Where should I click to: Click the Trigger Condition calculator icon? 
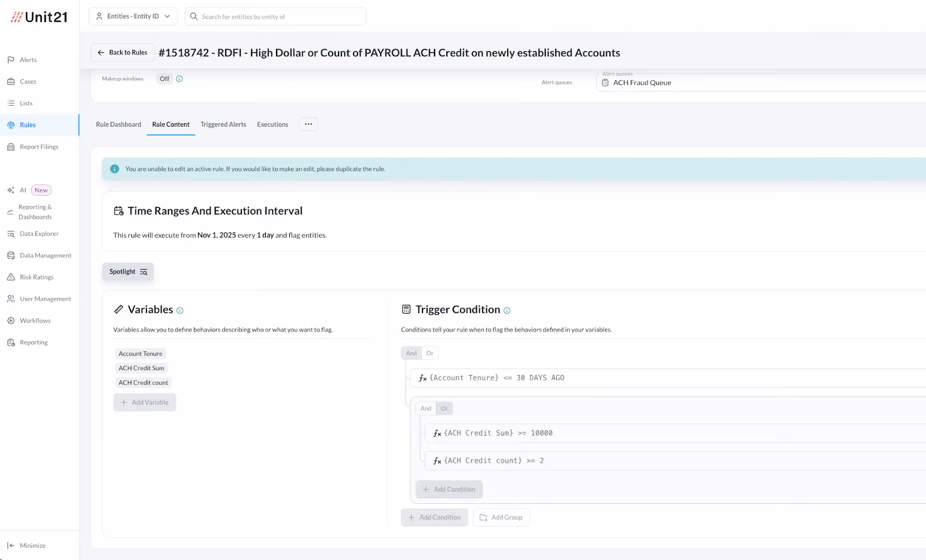click(406, 310)
